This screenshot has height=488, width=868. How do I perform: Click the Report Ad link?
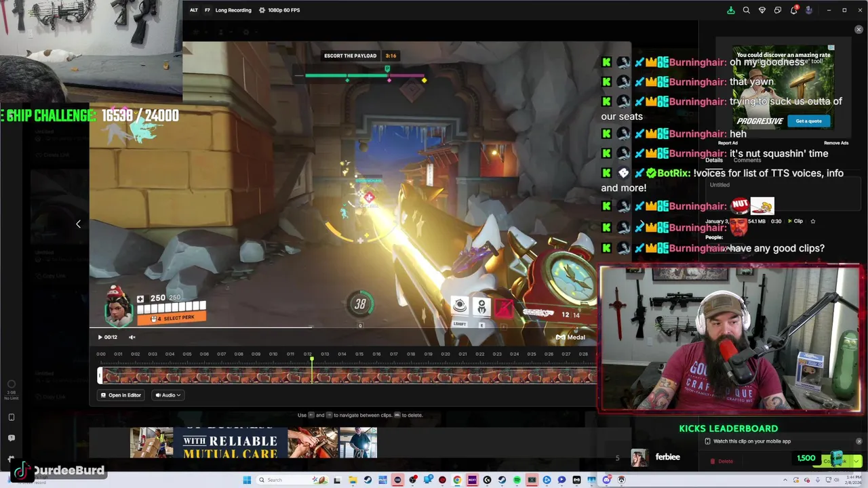click(x=728, y=143)
